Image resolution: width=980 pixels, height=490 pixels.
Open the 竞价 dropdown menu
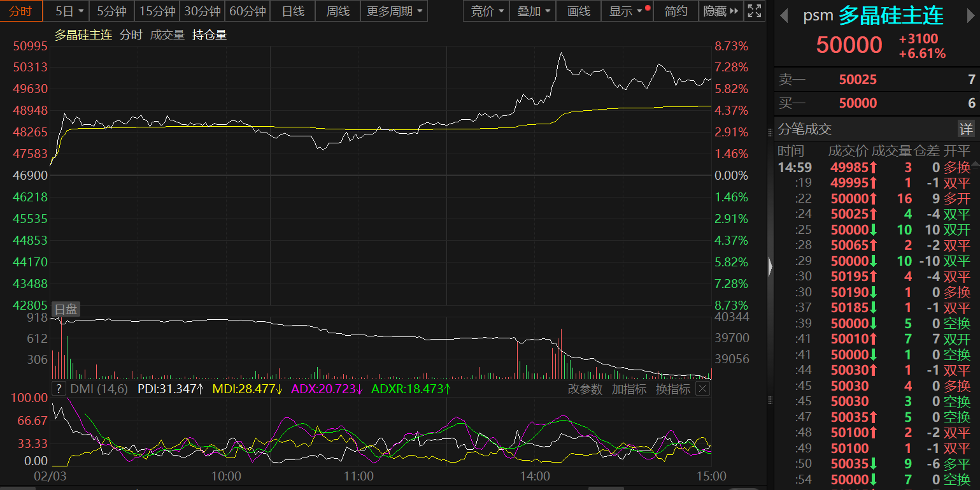(x=486, y=11)
